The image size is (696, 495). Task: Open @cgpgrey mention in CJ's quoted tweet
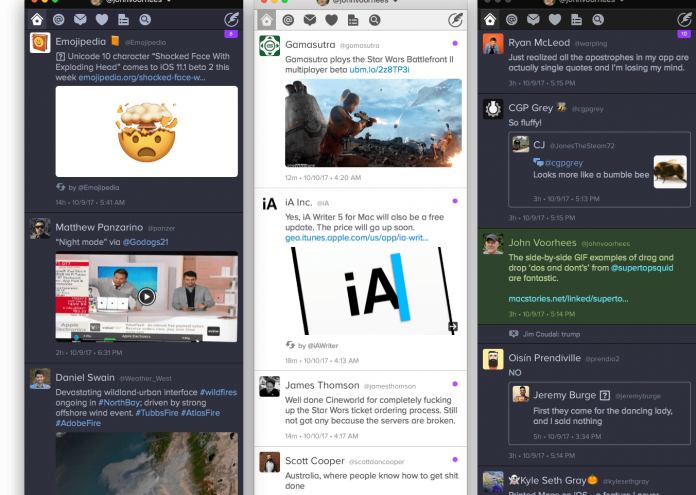(564, 163)
